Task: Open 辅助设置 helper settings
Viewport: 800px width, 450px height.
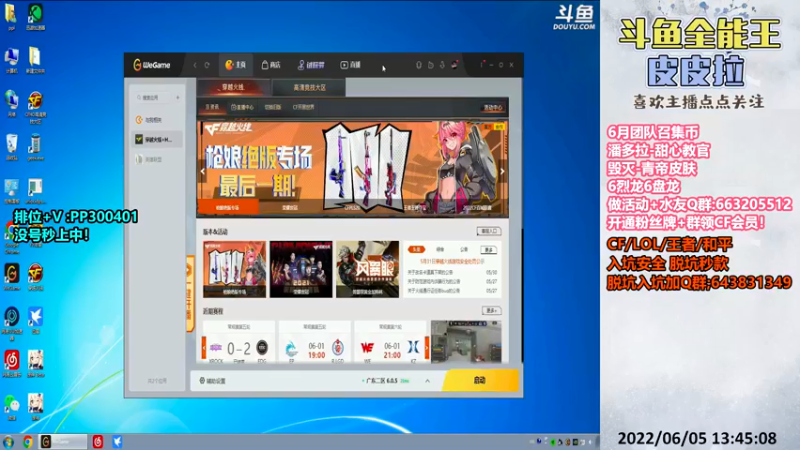Action: coord(212,381)
